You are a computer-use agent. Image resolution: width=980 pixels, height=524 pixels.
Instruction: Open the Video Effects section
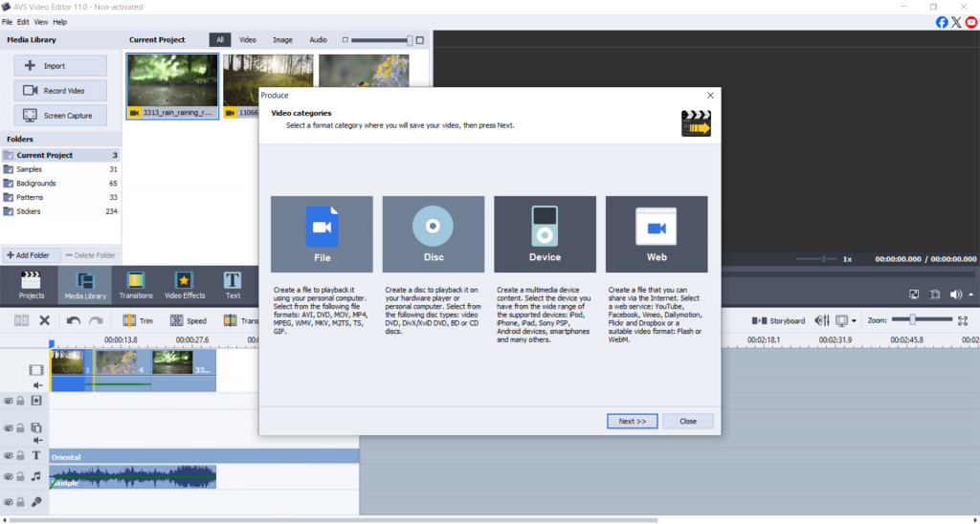click(185, 285)
